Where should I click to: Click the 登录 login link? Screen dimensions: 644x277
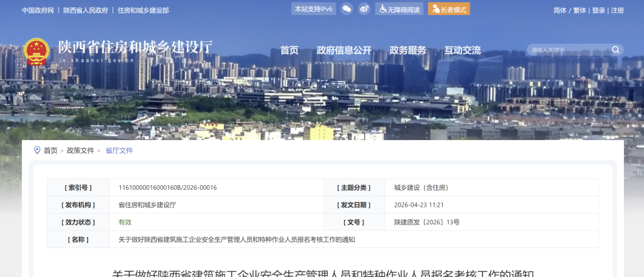coord(598,11)
